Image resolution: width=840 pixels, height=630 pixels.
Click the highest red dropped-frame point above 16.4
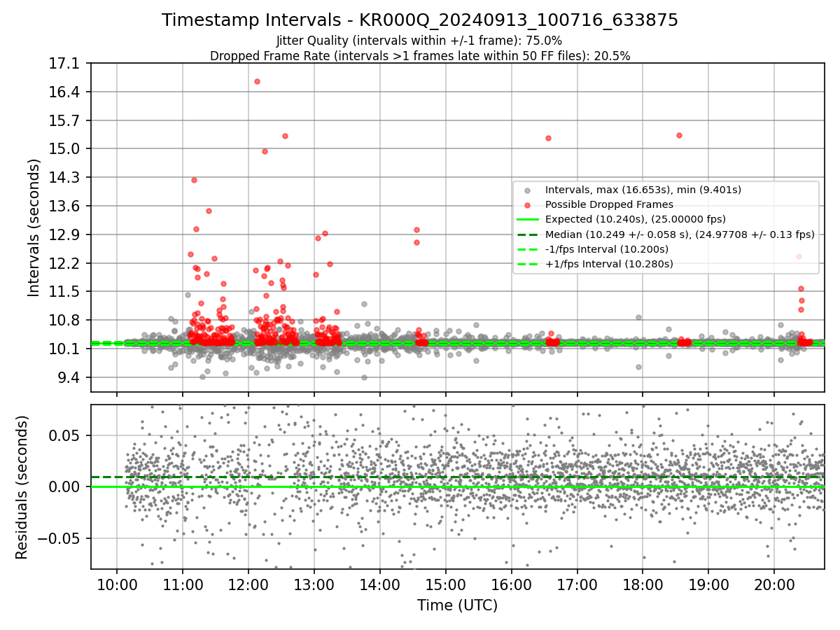[x=257, y=82]
